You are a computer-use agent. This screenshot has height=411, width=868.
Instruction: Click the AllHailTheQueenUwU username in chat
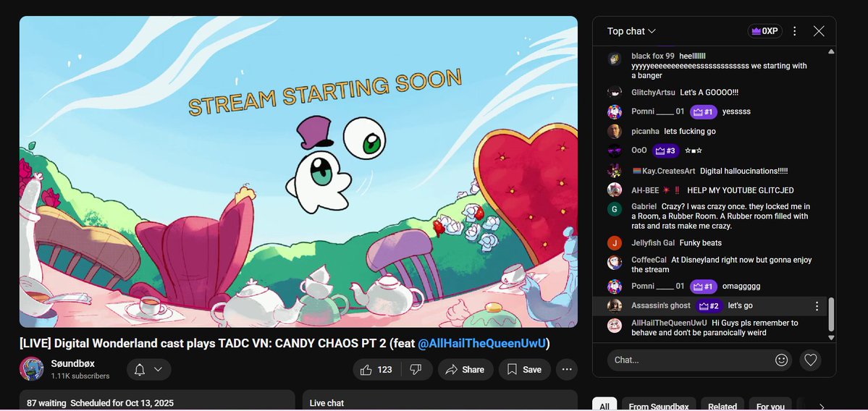(669, 323)
